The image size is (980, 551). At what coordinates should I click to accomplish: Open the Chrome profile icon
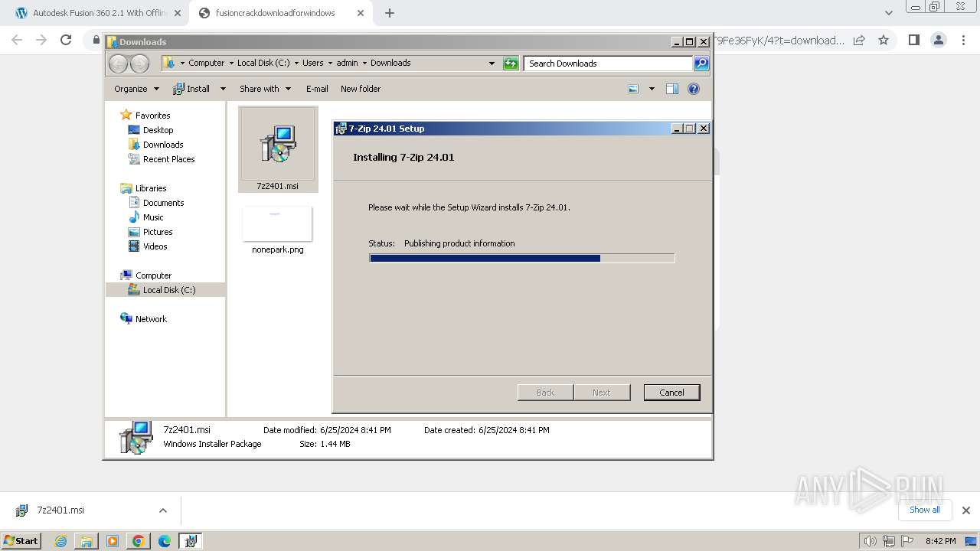pyautogui.click(x=939, y=40)
